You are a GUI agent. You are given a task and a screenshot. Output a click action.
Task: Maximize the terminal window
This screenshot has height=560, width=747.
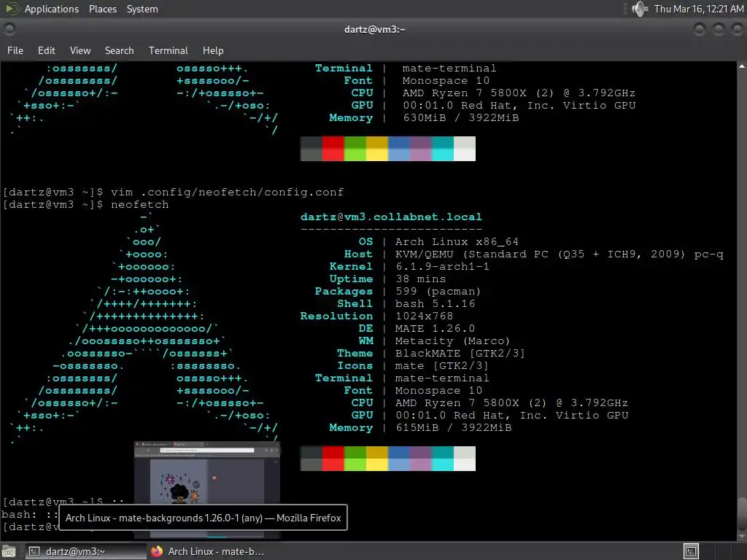click(x=719, y=29)
